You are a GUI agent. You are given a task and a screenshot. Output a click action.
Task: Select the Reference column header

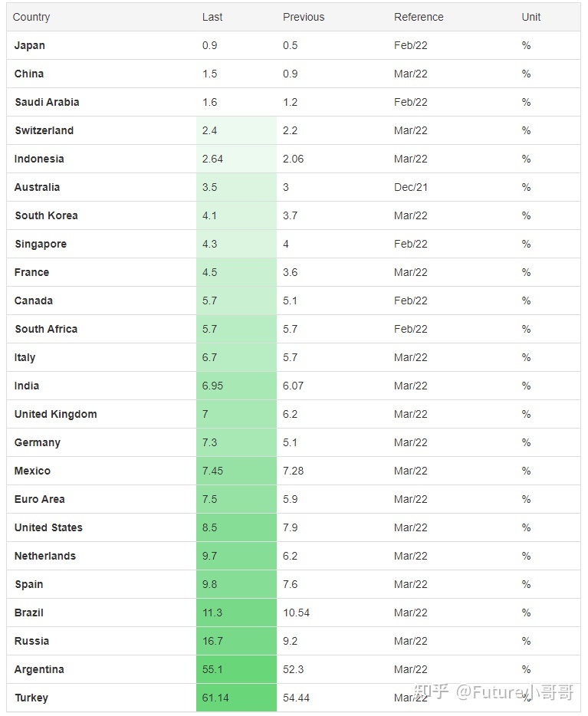coord(419,17)
